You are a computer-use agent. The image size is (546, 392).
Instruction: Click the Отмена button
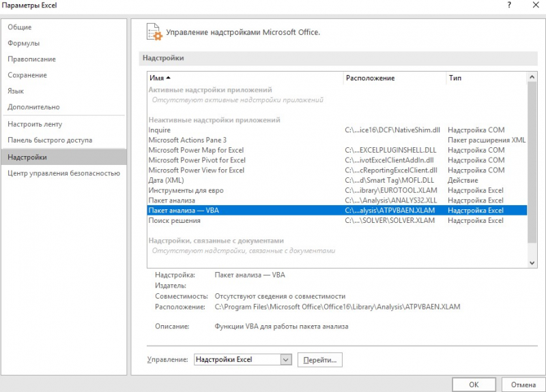coord(523,385)
